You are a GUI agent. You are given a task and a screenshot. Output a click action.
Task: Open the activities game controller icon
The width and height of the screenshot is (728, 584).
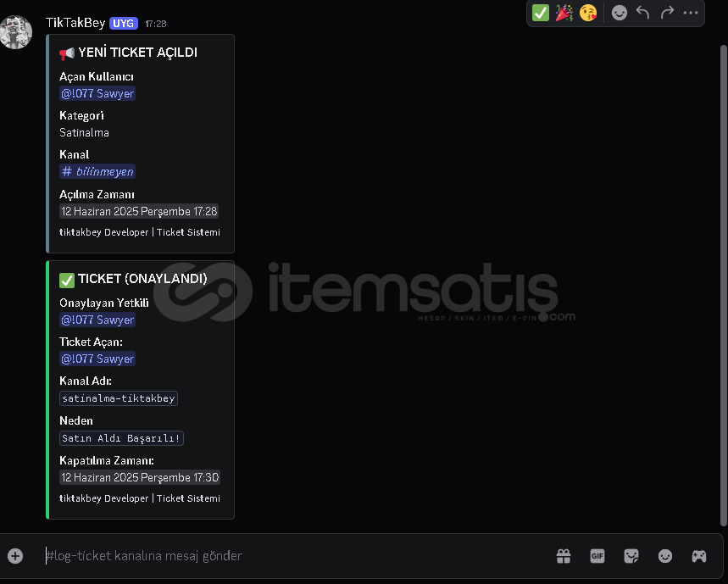[x=699, y=556]
